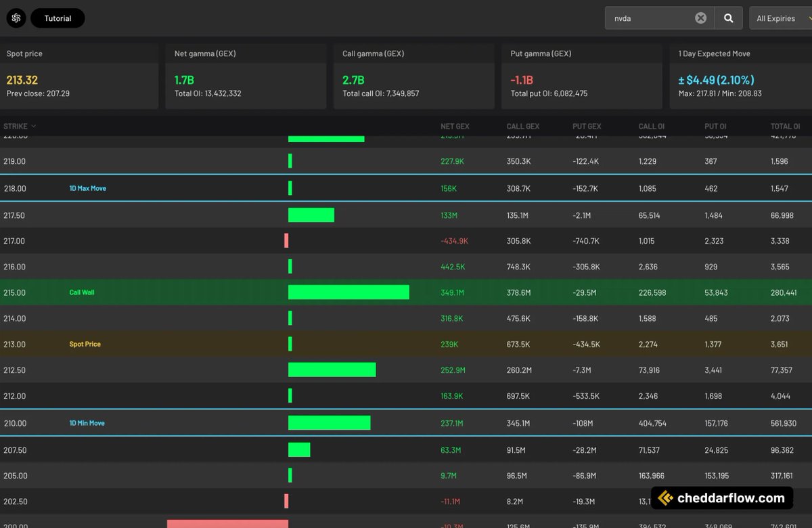Click the 213.32 spot price value
812x528 pixels.
pos(22,80)
